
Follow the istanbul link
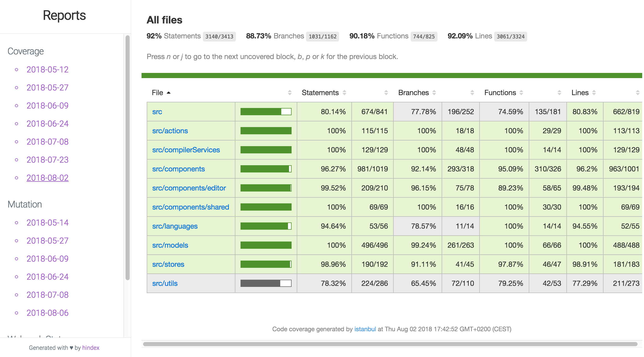pos(365,329)
